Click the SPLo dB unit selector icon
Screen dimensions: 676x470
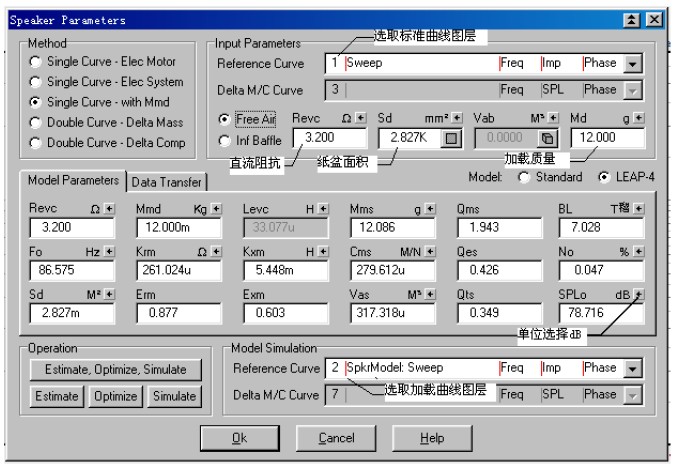[639, 294]
